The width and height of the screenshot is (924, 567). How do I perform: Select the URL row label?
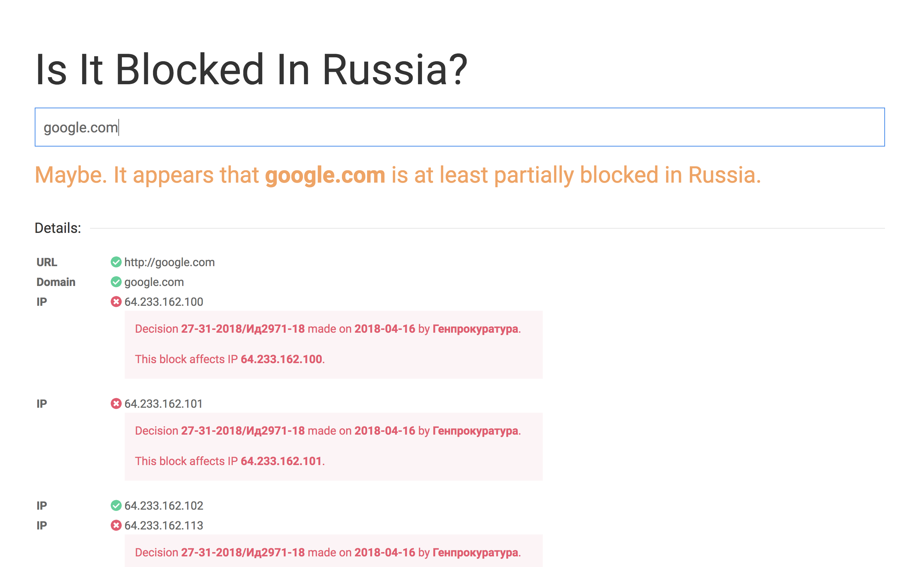pyautogui.click(x=46, y=262)
